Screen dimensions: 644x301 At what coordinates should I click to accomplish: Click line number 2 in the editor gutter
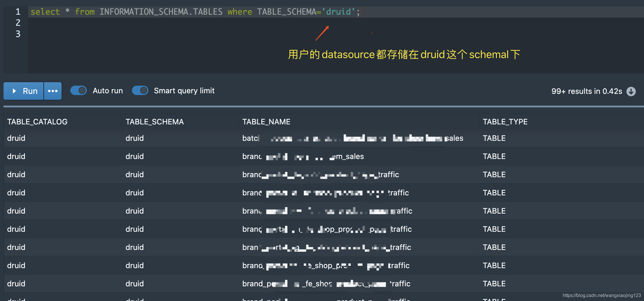point(18,23)
